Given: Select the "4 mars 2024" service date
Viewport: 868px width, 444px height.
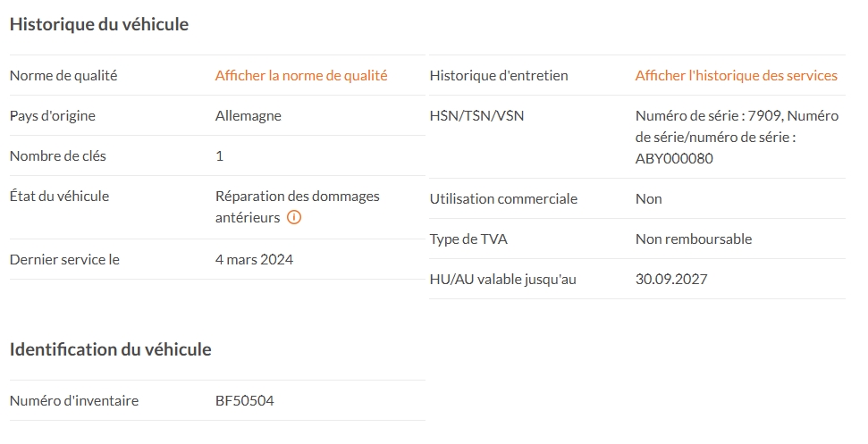Looking at the screenshot, I should coord(254,260).
